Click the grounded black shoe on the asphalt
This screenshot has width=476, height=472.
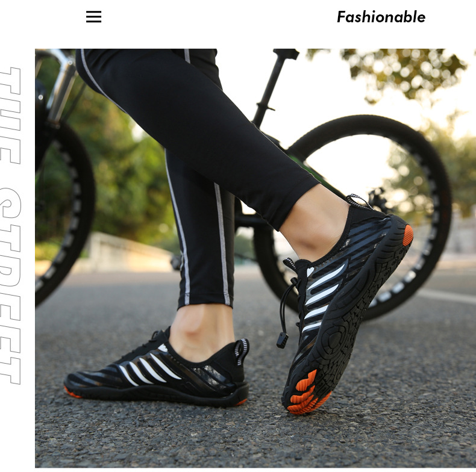(157, 368)
